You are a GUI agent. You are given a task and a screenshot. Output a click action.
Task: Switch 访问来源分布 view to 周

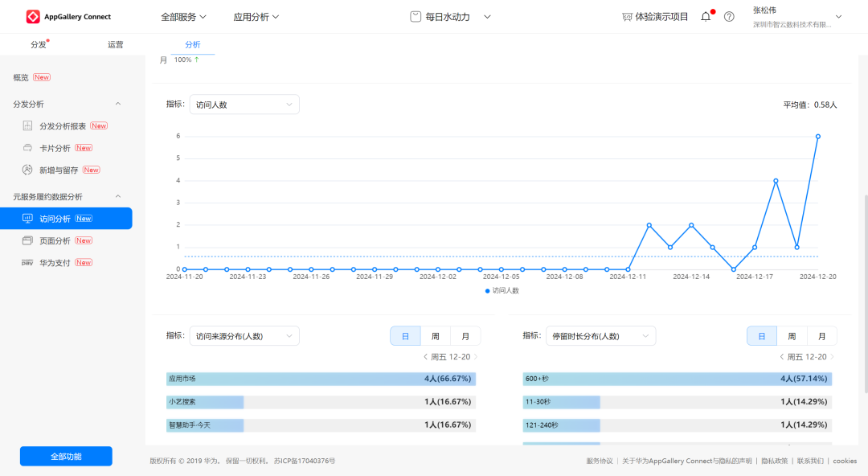click(x=435, y=336)
